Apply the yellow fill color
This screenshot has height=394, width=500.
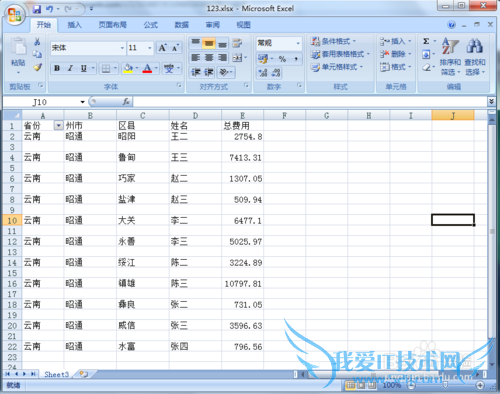(128, 68)
